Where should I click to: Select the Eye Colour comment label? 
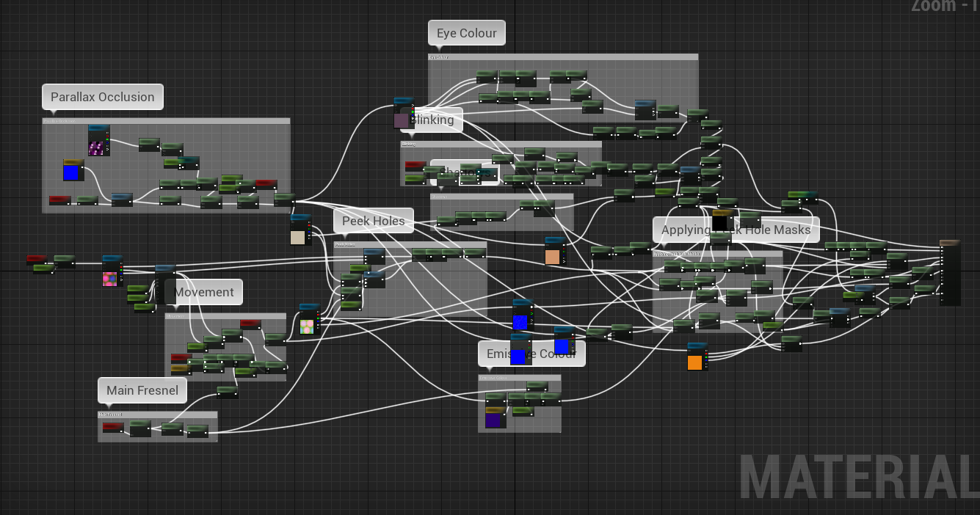point(467,33)
